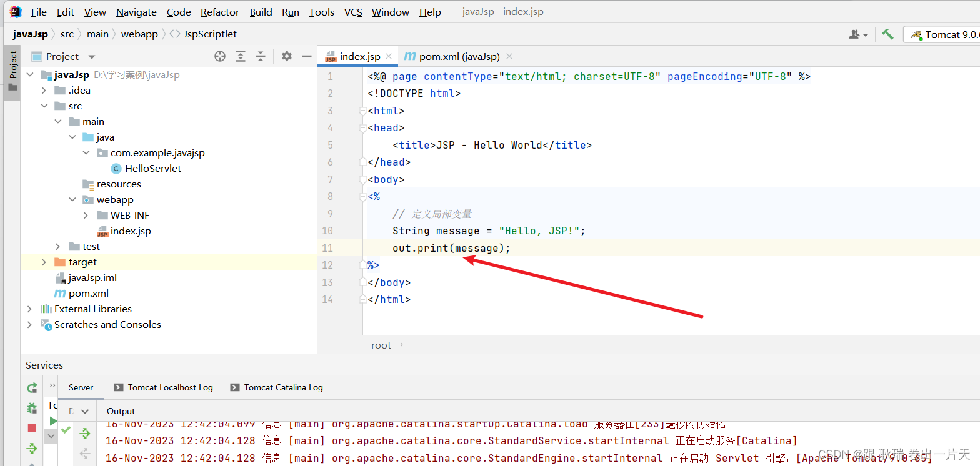980x466 pixels.
Task: Open the VCS menu
Action: point(353,12)
